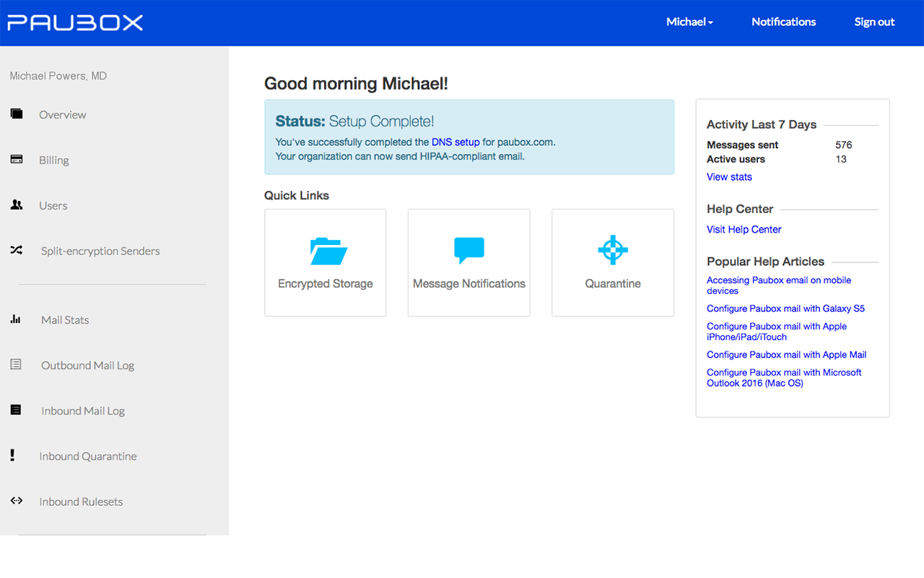
Task: Open the View stats link
Action: point(729,177)
